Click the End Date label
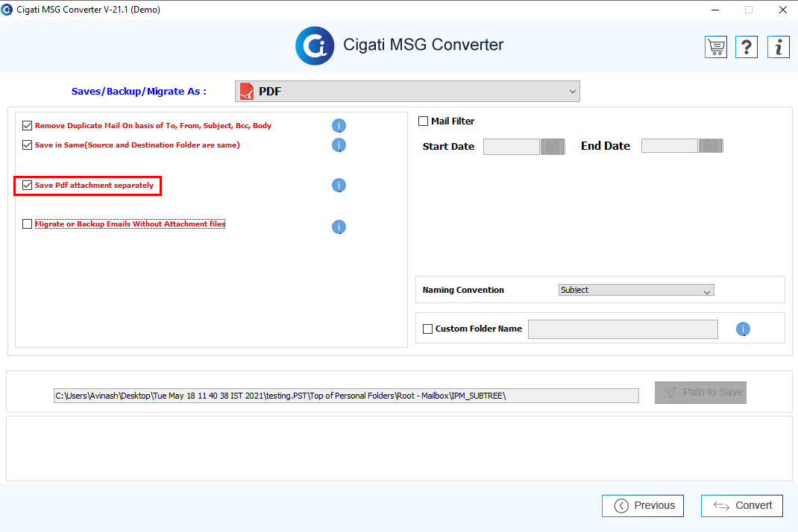798x532 pixels. click(606, 146)
